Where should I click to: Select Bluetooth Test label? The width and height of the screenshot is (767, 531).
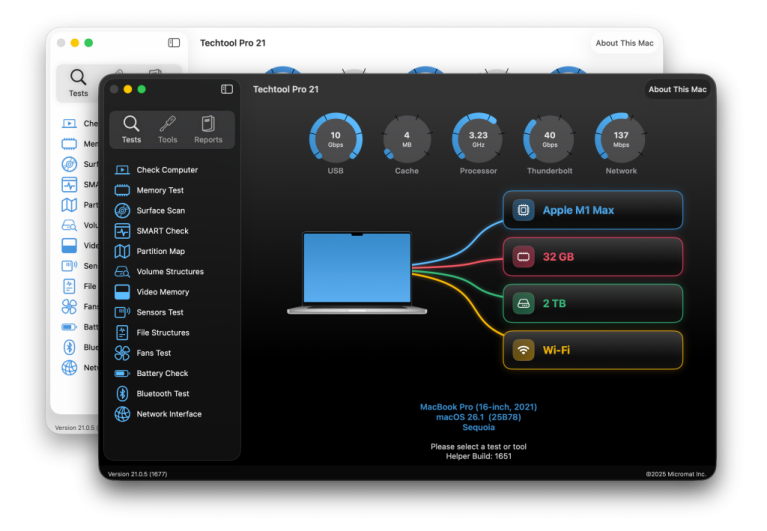click(163, 394)
